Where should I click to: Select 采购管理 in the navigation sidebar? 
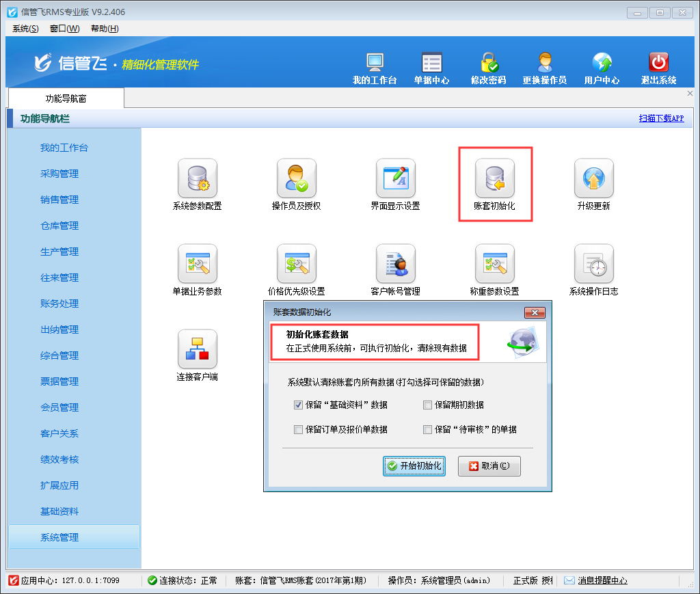pyautogui.click(x=59, y=174)
